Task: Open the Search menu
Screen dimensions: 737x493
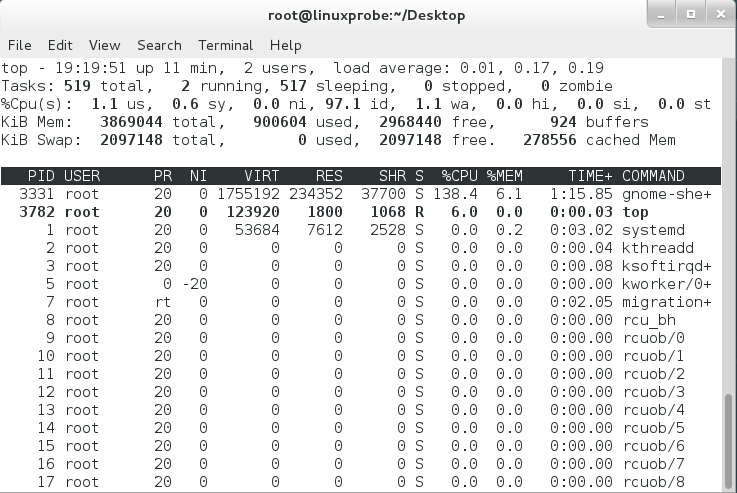Action: pyautogui.click(x=159, y=45)
